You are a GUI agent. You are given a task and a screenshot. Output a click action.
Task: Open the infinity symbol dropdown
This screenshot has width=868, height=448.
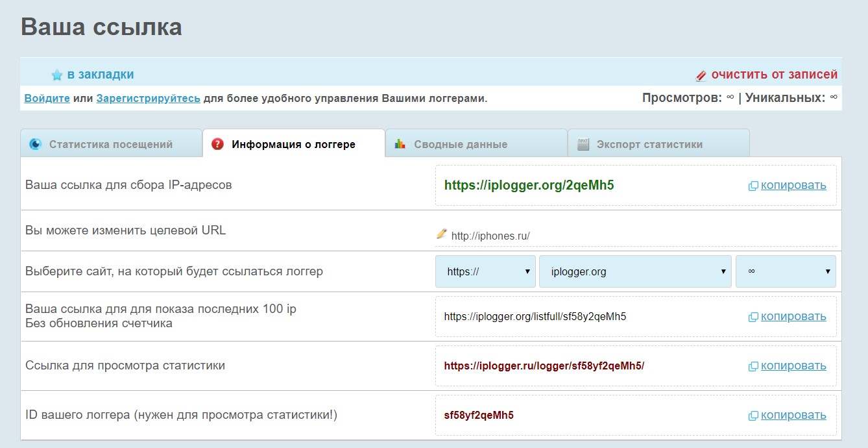[x=786, y=271]
